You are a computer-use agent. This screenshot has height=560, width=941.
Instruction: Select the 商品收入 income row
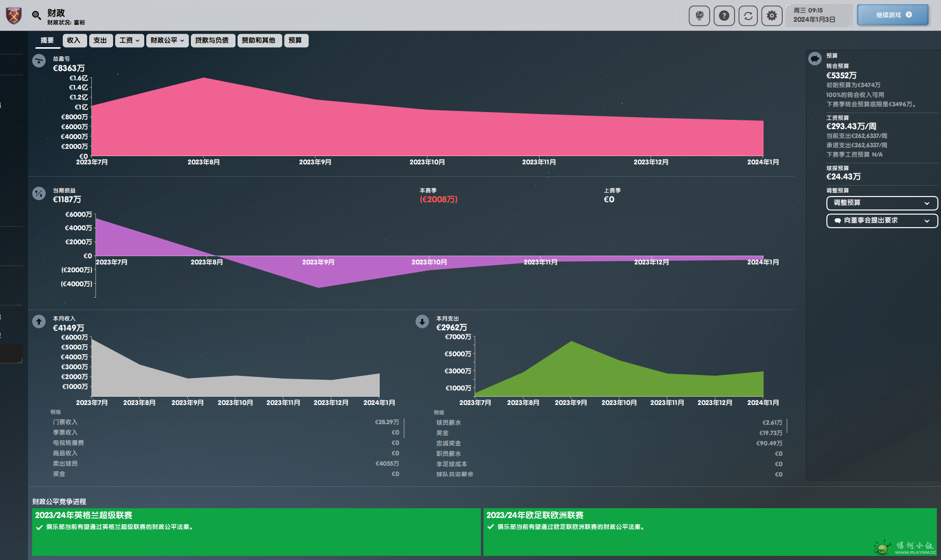pos(226,453)
